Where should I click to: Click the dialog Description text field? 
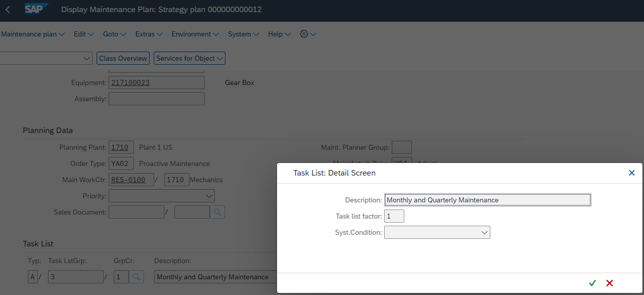pyautogui.click(x=487, y=200)
